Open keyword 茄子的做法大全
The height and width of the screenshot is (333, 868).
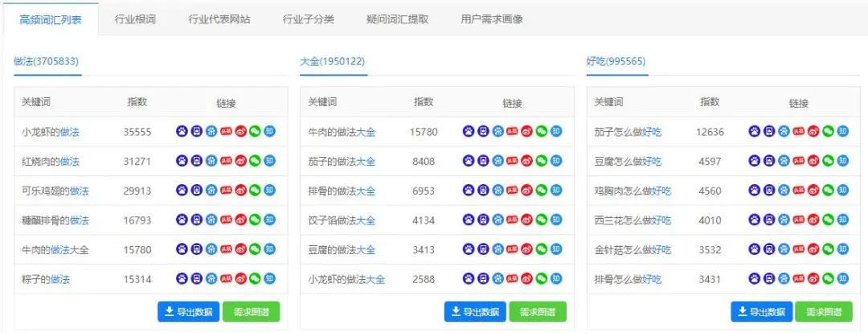pyautogui.click(x=342, y=161)
